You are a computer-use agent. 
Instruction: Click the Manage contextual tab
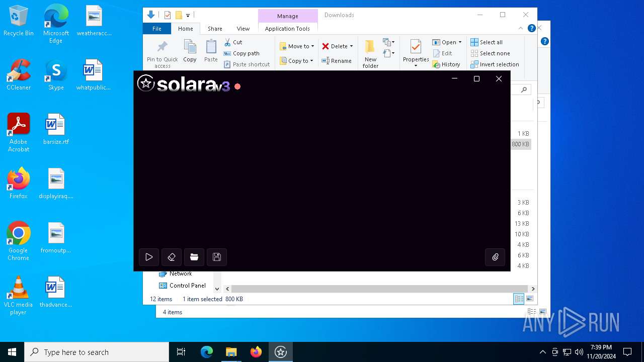click(288, 16)
